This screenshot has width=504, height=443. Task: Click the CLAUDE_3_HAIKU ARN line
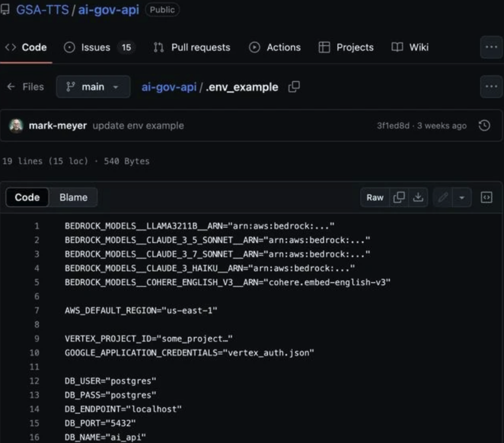coord(210,269)
